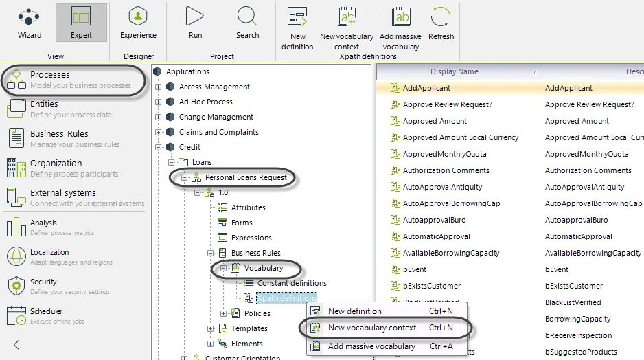Expand Claims and Complaints node
Image resolution: width=644 pixels, height=360 pixels.
pyautogui.click(x=158, y=133)
